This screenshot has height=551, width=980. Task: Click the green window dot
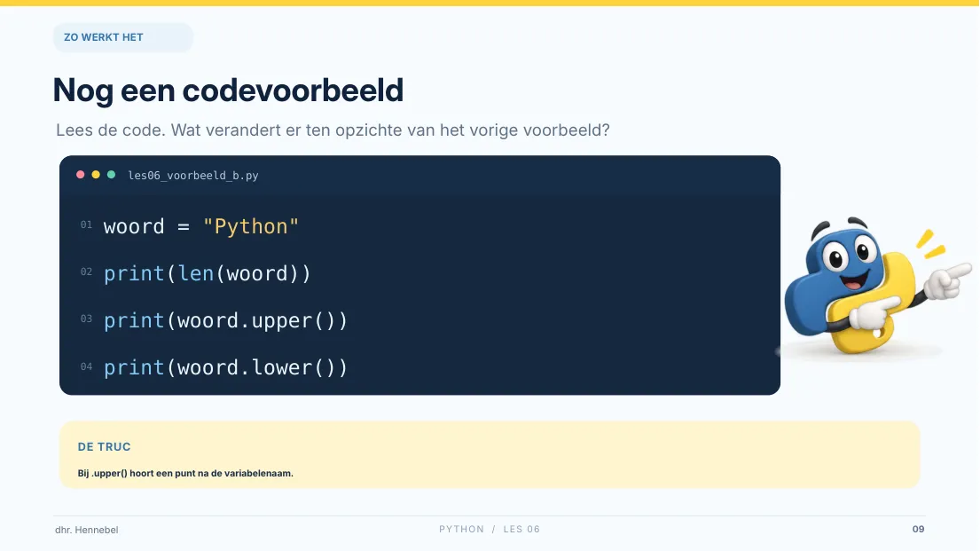(111, 175)
